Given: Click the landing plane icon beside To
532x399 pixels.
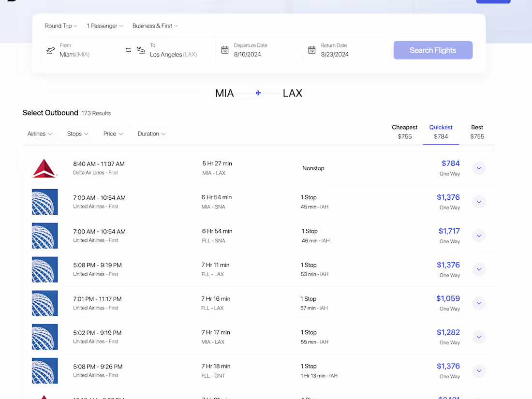Looking at the screenshot, I should point(141,50).
